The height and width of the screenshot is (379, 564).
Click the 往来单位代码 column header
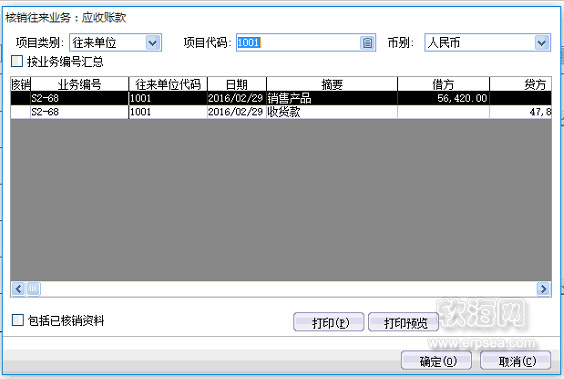click(168, 85)
